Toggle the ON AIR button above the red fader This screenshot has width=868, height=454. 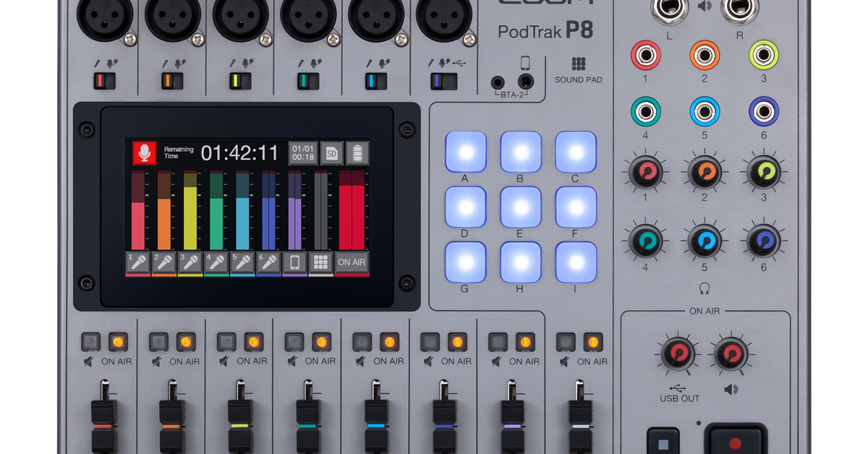[x=117, y=340]
